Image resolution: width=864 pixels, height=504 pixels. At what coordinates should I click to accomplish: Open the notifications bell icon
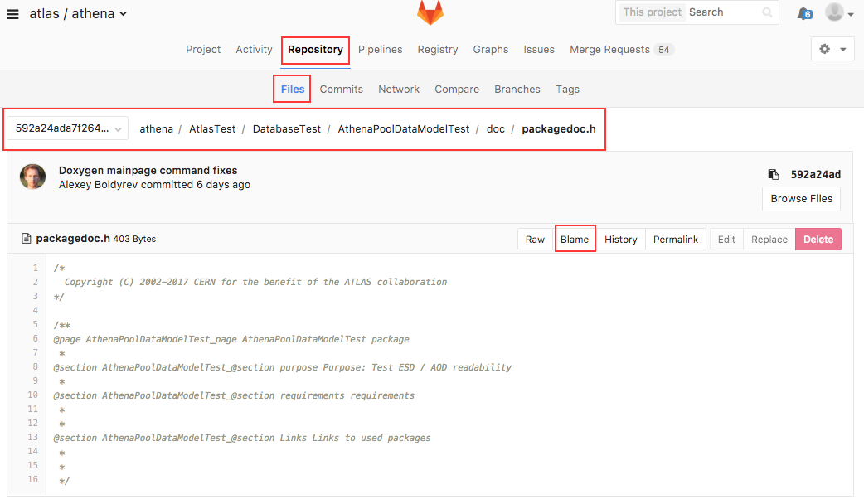coord(804,13)
